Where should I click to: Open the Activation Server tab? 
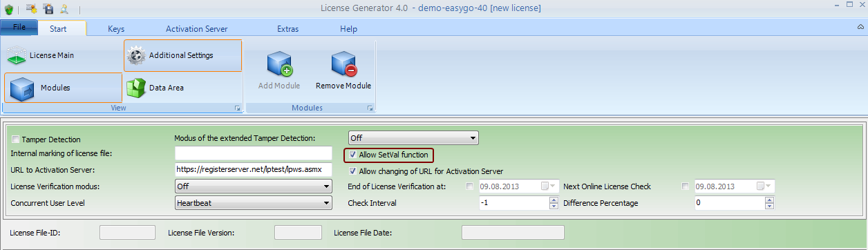point(196,29)
